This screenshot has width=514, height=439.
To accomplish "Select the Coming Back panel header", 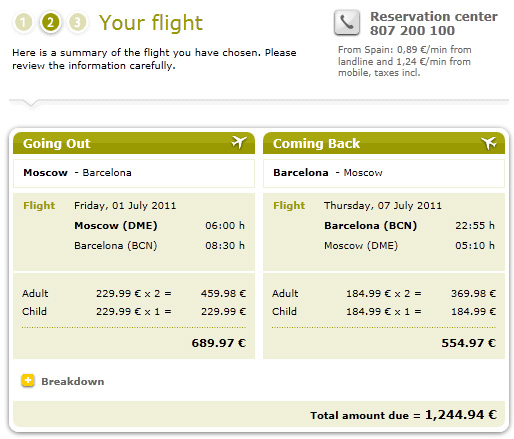I will click(384, 143).
